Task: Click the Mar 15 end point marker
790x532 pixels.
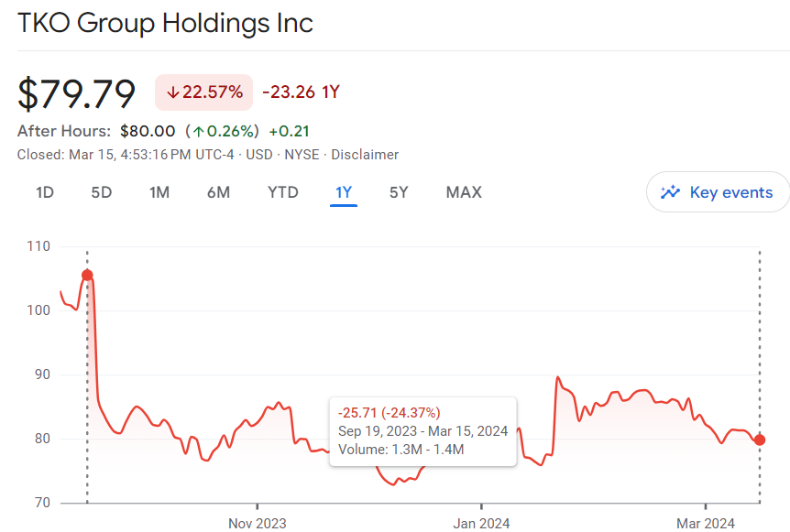Action: point(760,440)
